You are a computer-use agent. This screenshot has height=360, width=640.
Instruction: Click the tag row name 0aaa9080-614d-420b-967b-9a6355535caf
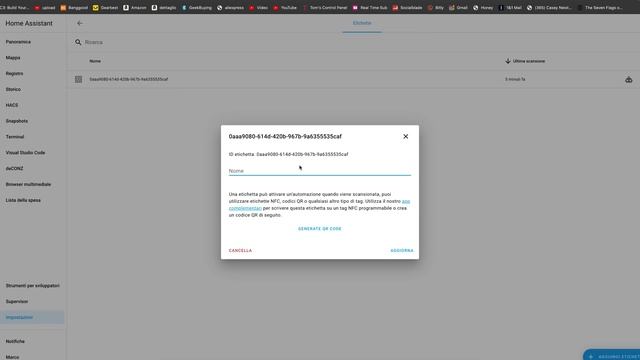point(129,79)
